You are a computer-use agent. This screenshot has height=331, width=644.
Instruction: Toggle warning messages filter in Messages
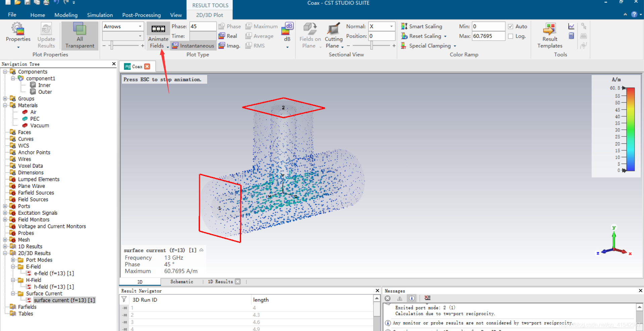(400, 298)
